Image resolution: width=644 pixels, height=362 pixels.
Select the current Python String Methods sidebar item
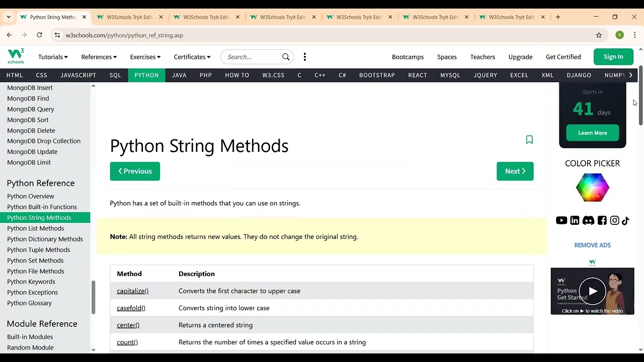(45, 218)
